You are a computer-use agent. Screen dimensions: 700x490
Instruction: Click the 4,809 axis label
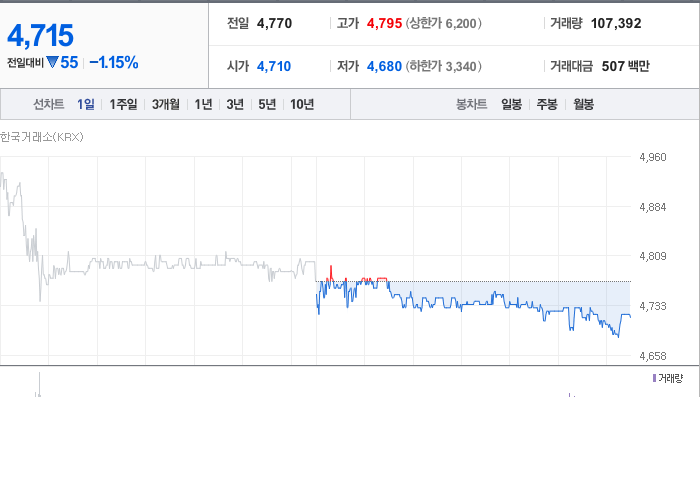(653, 256)
